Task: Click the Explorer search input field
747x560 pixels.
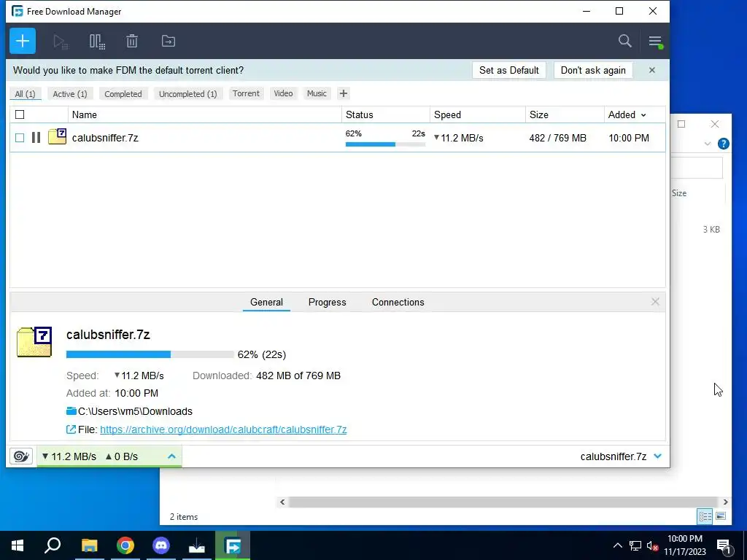Action: pos(697,168)
